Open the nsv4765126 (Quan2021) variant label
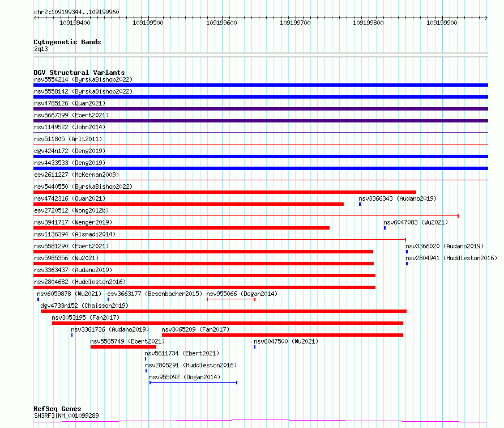This screenshot has width=504, height=428. (x=70, y=103)
